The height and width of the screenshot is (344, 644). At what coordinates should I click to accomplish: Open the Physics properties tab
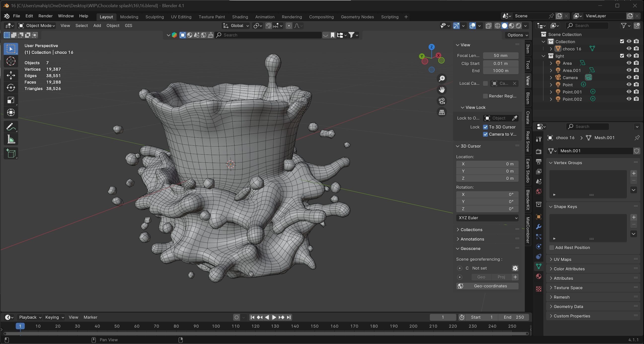[538, 247]
